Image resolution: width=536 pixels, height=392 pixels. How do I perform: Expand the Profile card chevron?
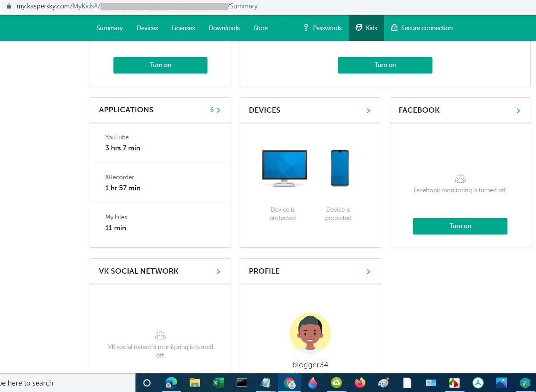pyautogui.click(x=368, y=272)
